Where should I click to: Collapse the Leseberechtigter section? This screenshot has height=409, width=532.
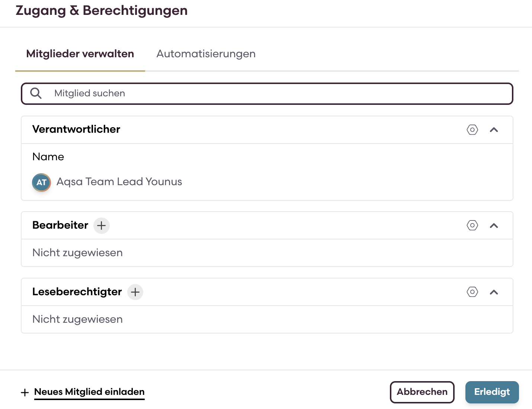click(x=494, y=292)
